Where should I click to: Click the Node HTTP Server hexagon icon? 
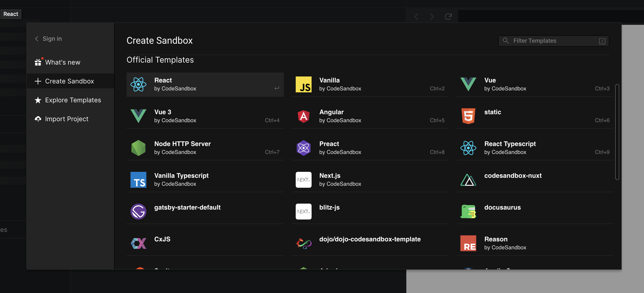pyautogui.click(x=138, y=148)
